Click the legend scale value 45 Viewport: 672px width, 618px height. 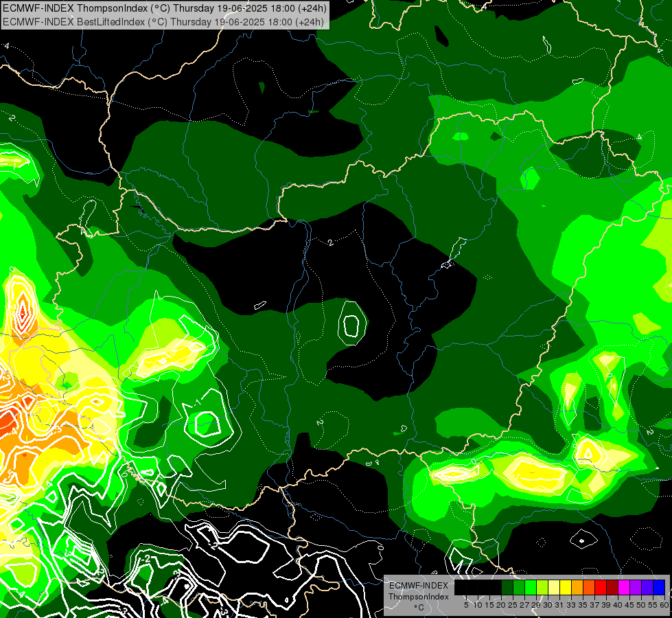point(629,605)
